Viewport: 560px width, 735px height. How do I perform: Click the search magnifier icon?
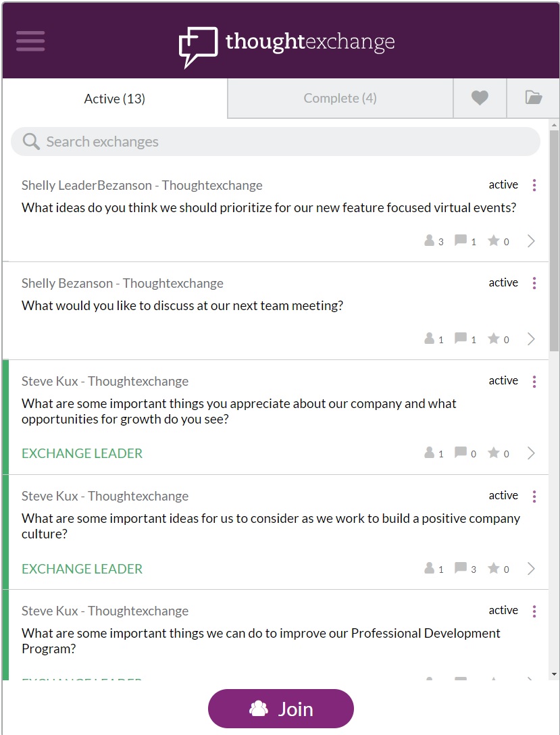31,141
